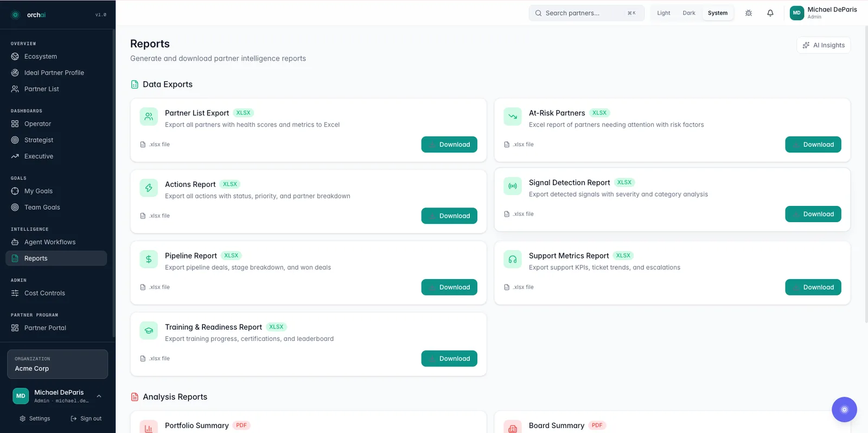Open the Strategist dashboard
Viewport: 868px width, 433px height.
pyautogui.click(x=56, y=140)
